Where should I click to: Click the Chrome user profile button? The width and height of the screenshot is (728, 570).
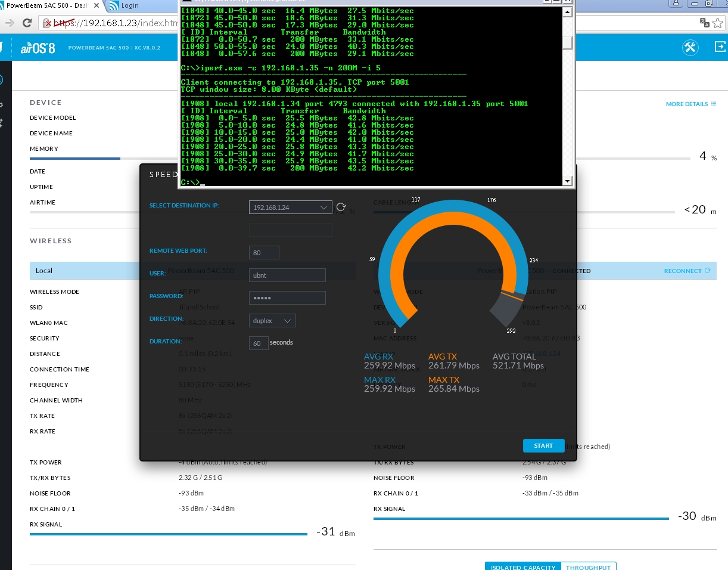(676, 4)
